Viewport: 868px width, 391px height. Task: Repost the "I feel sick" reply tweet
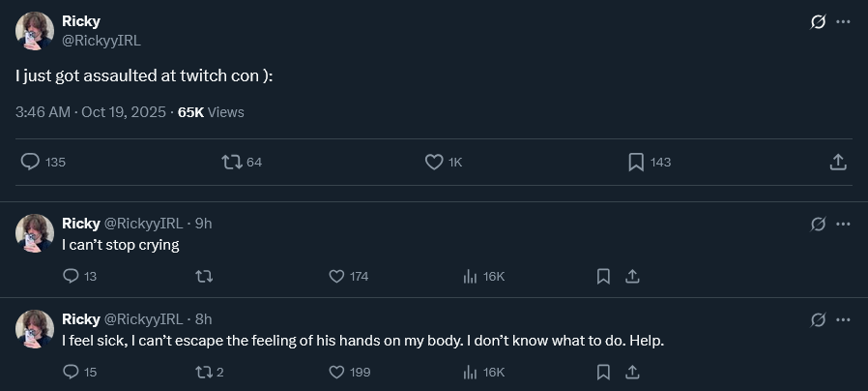tap(204, 372)
